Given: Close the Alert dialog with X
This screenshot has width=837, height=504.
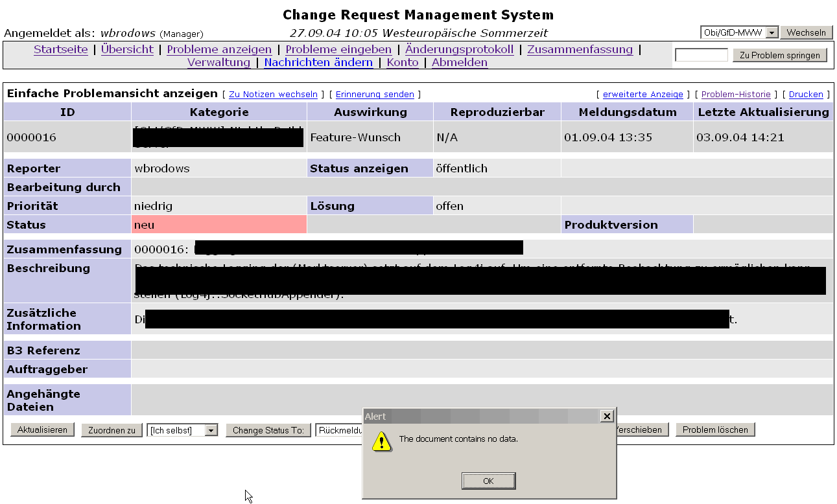Looking at the screenshot, I should [606, 416].
